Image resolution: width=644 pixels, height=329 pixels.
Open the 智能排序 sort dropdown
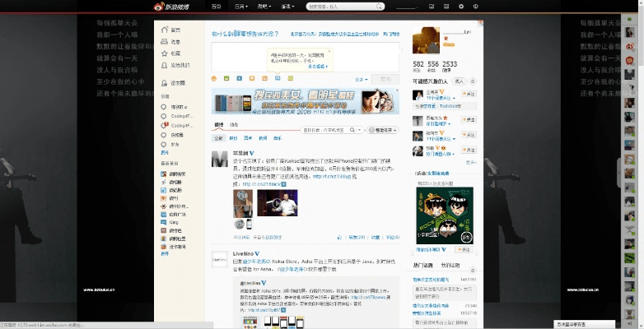point(383,130)
